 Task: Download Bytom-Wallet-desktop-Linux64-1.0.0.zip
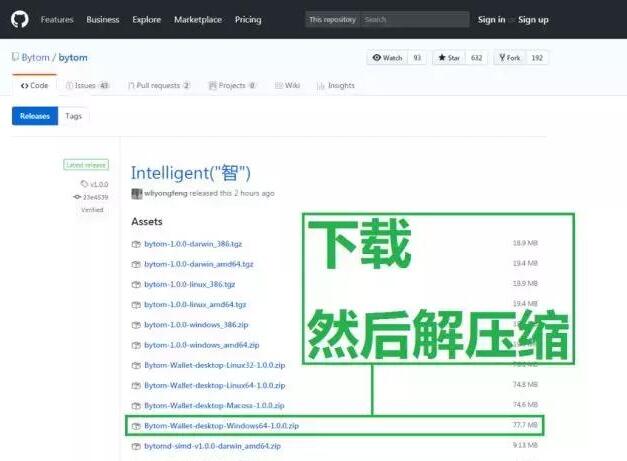point(215,385)
